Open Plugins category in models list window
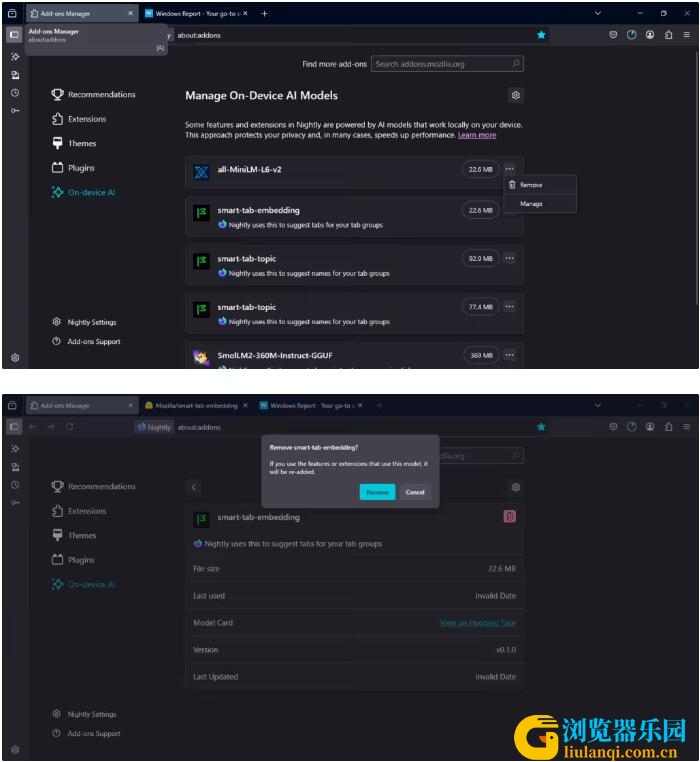 click(x=73, y=168)
